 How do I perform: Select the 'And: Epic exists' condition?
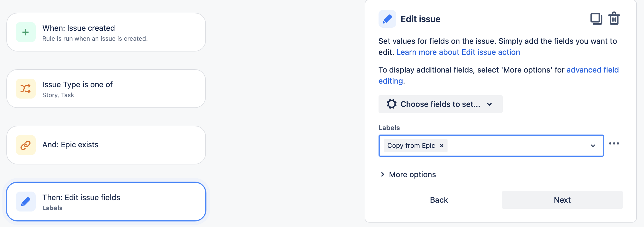[x=106, y=145]
